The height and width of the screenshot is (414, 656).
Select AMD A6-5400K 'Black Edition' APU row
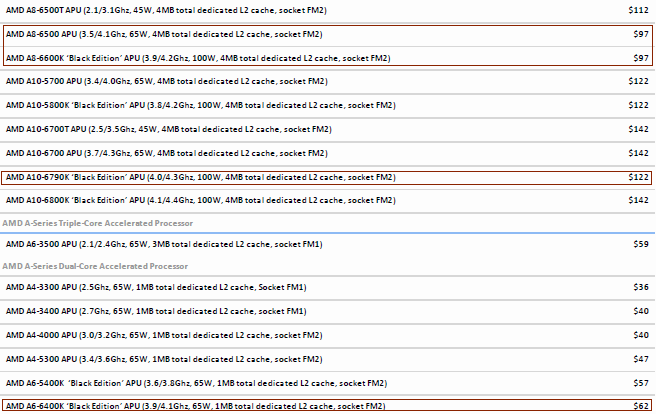(x=196, y=383)
